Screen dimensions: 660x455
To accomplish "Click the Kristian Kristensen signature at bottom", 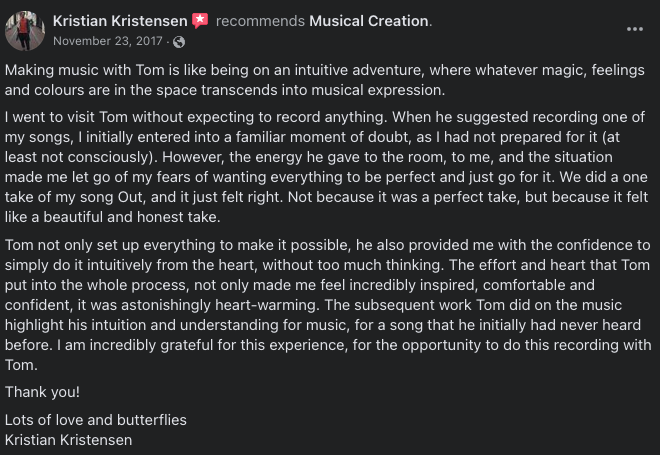I will pyautogui.click(x=68, y=440).
